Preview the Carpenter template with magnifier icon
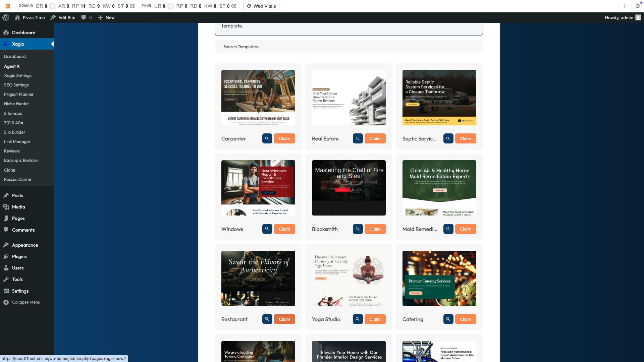Image resolution: width=644 pixels, height=362 pixels. point(267,138)
